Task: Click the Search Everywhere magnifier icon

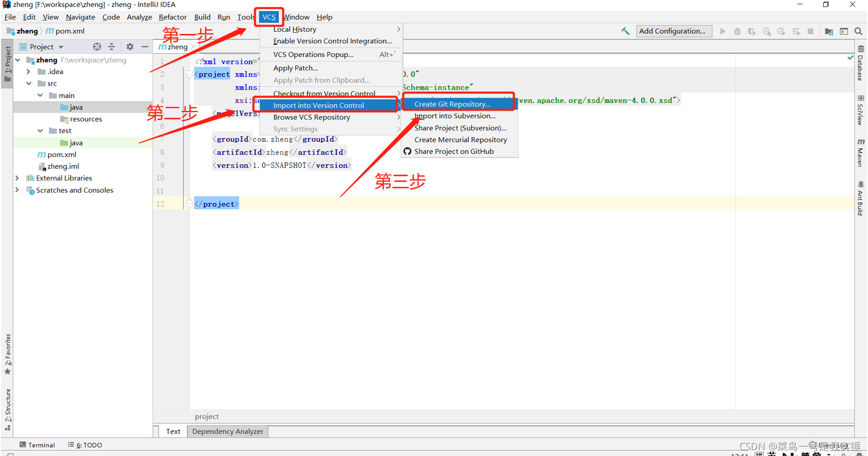Action: (x=858, y=31)
